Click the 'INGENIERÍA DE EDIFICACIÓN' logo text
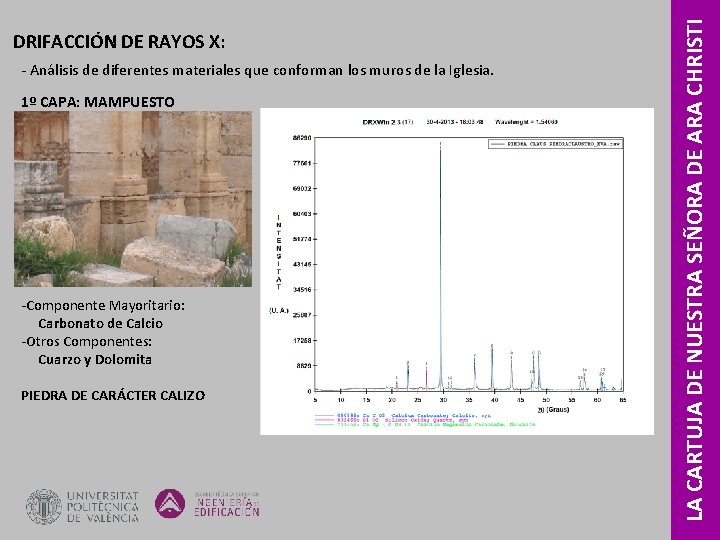Viewport: 720px width, 540px height. (227, 504)
